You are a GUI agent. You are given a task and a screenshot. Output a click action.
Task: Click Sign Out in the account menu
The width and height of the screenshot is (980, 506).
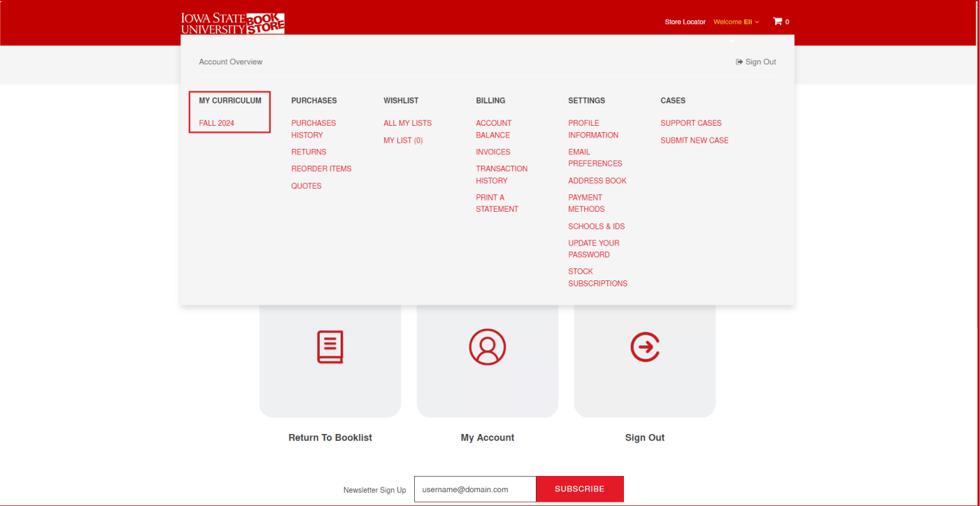(756, 62)
